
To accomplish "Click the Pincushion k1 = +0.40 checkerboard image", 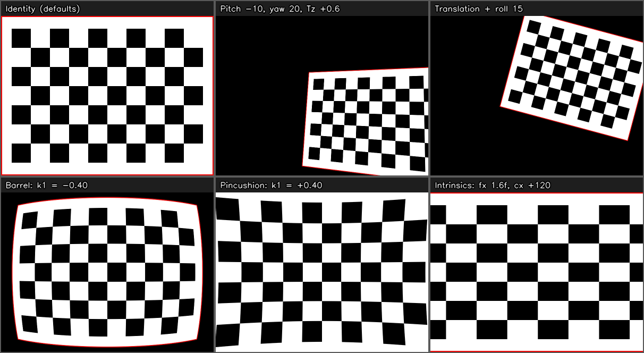I will point(322,272).
